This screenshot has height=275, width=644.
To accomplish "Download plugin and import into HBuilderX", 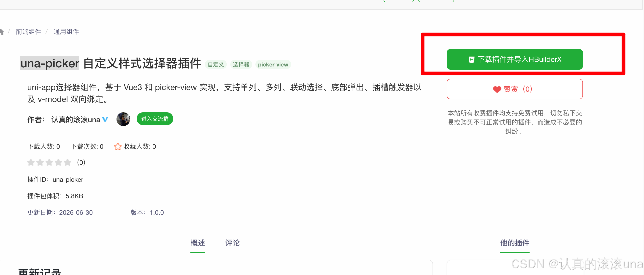I will tap(514, 59).
